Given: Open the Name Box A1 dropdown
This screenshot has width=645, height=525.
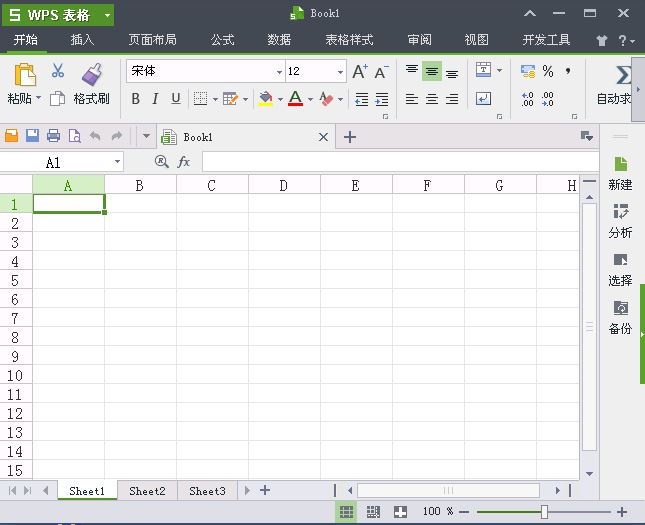Looking at the screenshot, I should coord(117,162).
